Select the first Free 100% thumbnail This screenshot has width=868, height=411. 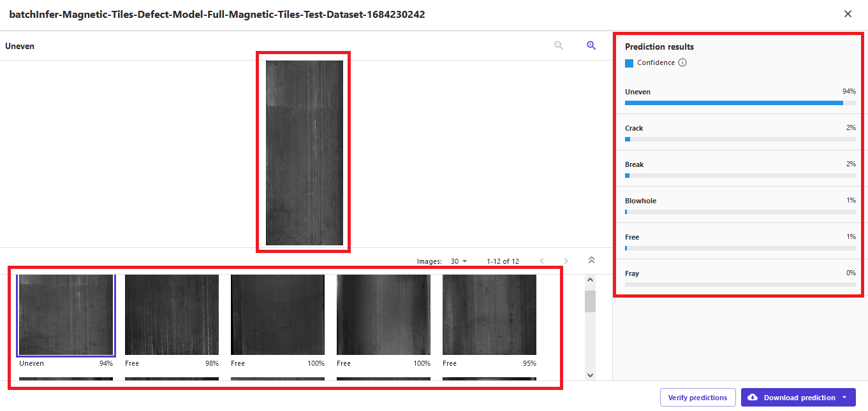(277, 315)
